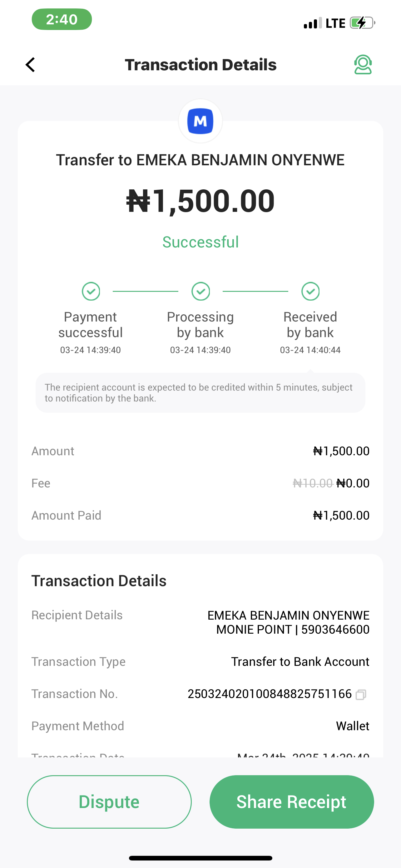Tap the recipient name and account details
401x868 pixels.
click(288, 622)
